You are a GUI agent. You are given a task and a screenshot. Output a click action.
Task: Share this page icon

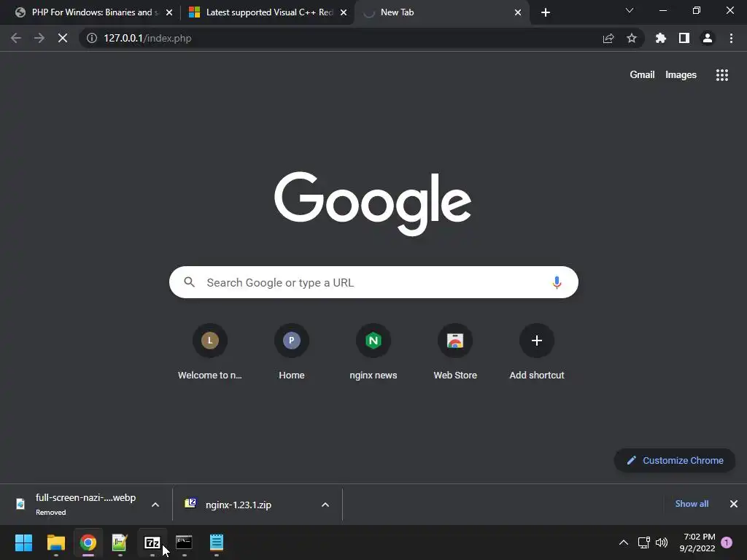pos(608,38)
